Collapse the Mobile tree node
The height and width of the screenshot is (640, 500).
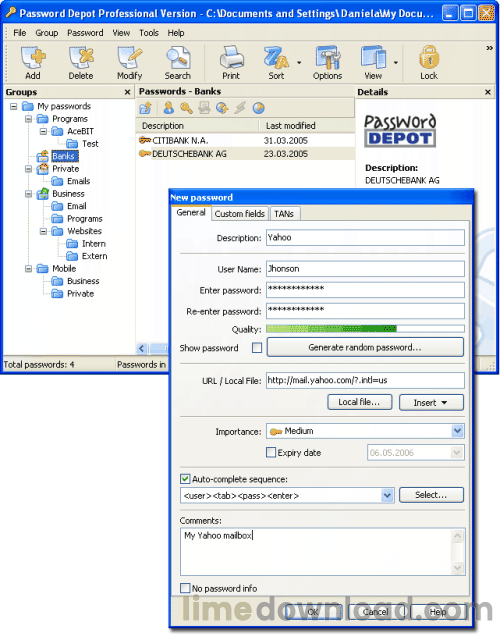pos(28,269)
